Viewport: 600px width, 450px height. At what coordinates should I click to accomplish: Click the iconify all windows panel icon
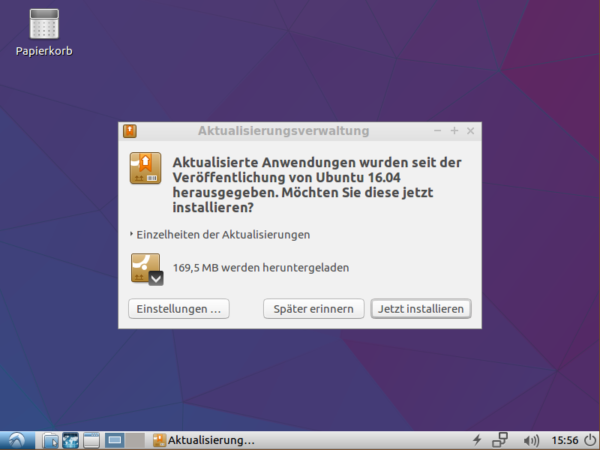[91, 440]
